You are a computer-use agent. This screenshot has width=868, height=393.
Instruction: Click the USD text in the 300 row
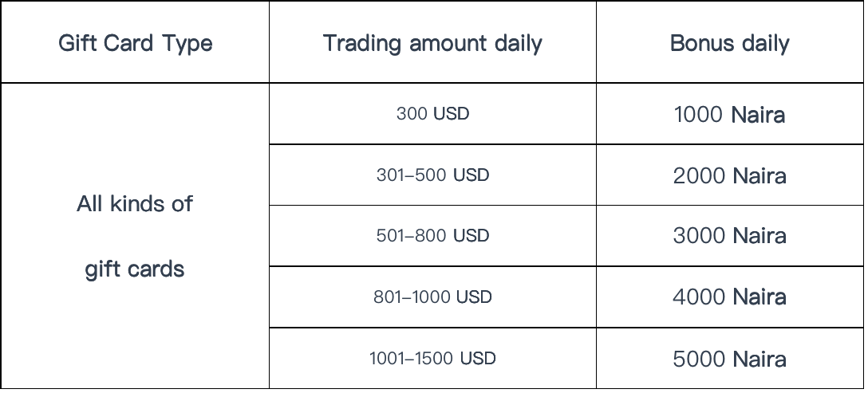[452, 113]
